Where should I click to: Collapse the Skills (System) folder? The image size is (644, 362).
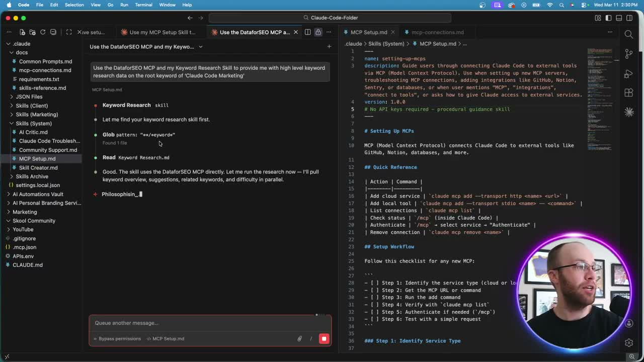pos(34,124)
